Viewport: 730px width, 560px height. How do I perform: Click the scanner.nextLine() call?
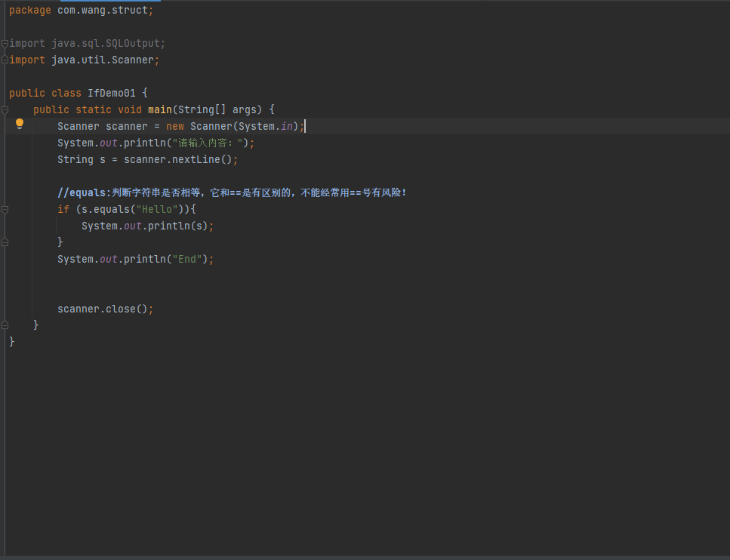pos(178,160)
